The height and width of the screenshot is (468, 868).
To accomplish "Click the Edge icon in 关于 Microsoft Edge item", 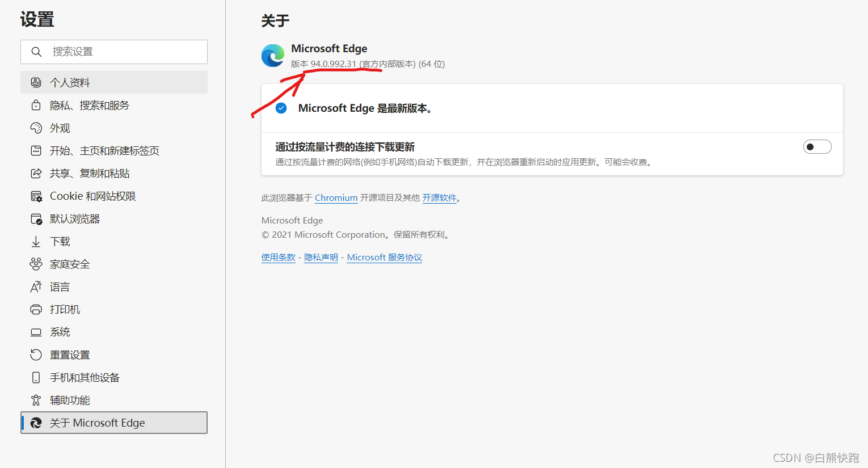I will click(36, 423).
